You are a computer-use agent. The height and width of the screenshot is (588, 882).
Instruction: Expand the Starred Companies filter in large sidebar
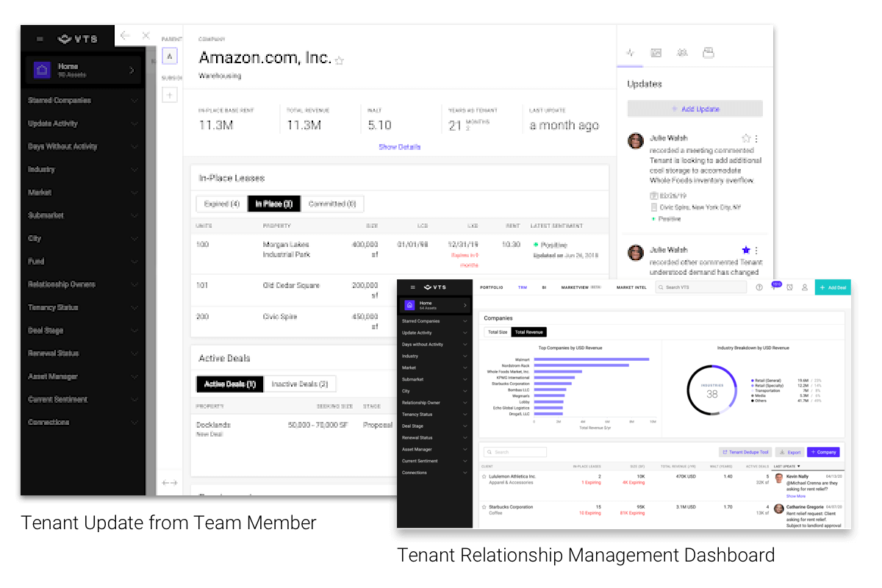click(x=134, y=101)
